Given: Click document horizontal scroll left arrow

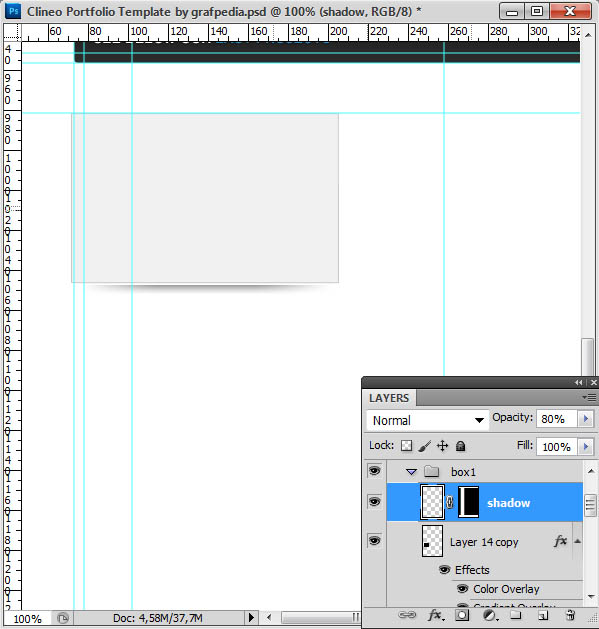Looking at the screenshot, I should click(x=268, y=618).
